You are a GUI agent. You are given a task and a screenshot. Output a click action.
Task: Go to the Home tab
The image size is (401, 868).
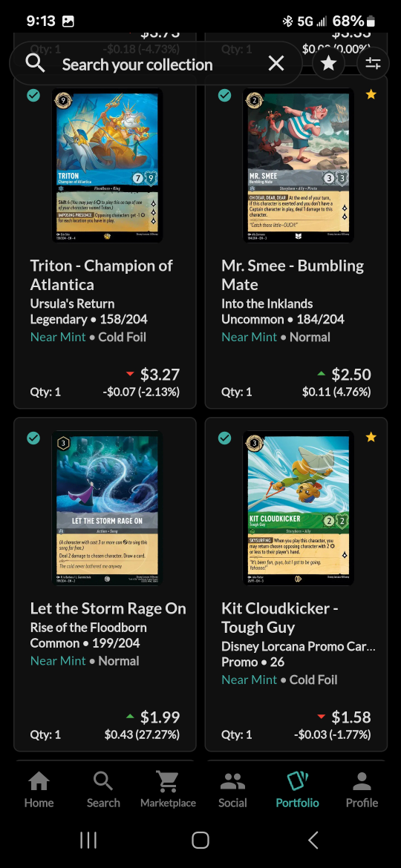point(39,790)
